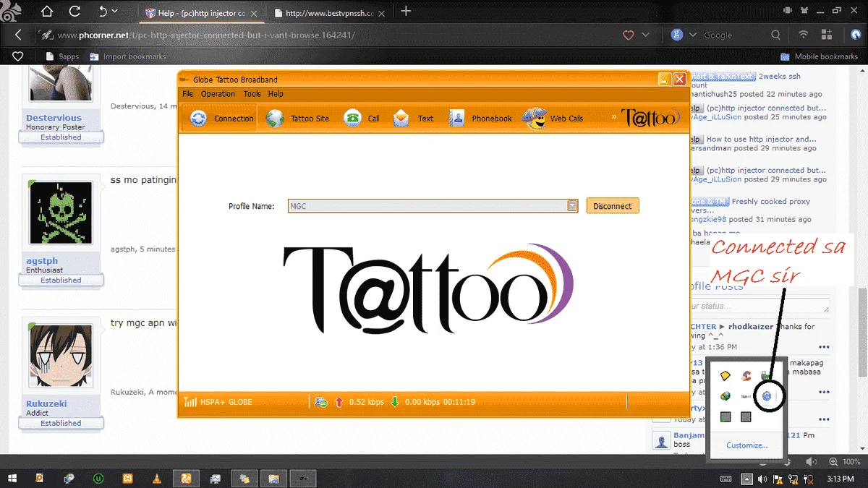
Task: Click the circled blue globe tray icon
Action: (x=766, y=395)
